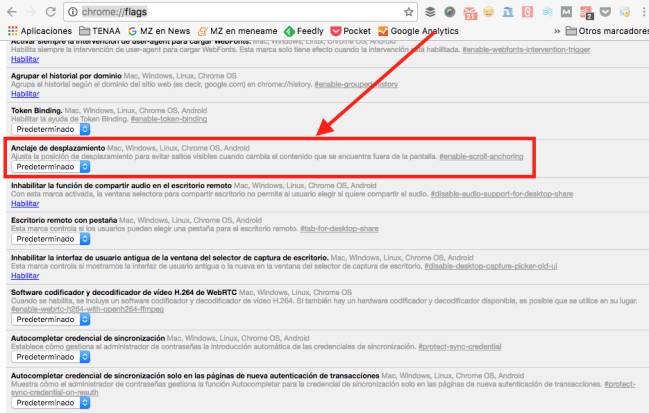Screen dimensions: 649x413
Task: Click Habilitar under WebFonts intervention flag
Action: click(25, 59)
